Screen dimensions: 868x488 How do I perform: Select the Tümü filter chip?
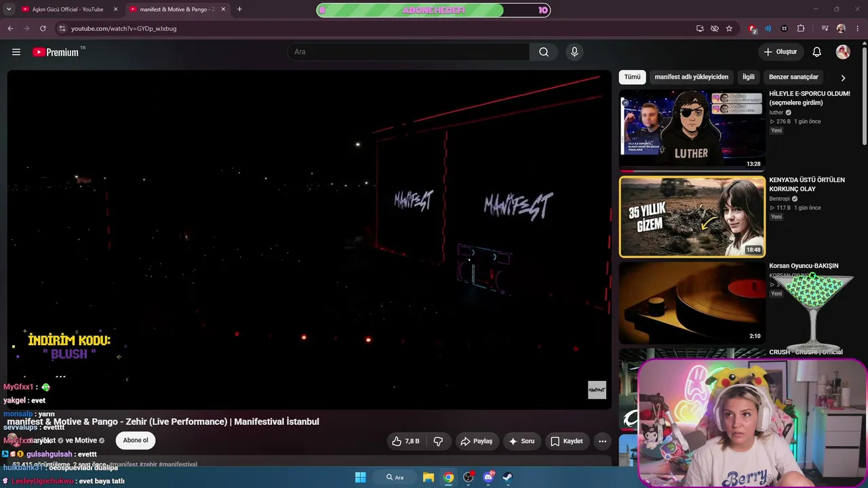point(632,77)
